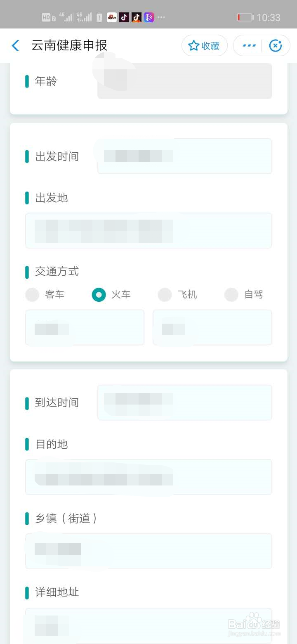Click the 收藏 button
Viewport: 297px width, 644px height.
point(205,45)
